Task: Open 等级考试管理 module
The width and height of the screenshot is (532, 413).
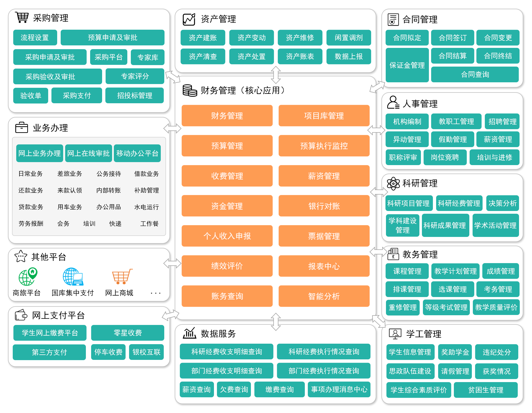Action: pos(446,307)
